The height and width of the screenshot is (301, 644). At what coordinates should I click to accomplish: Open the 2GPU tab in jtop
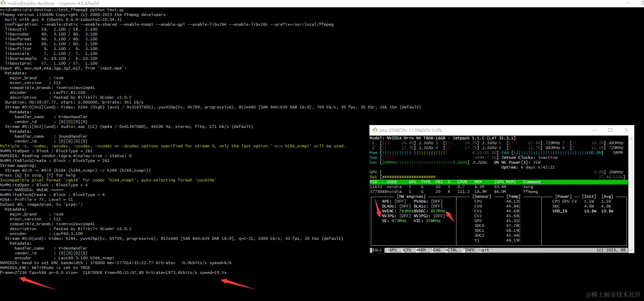click(x=392, y=250)
